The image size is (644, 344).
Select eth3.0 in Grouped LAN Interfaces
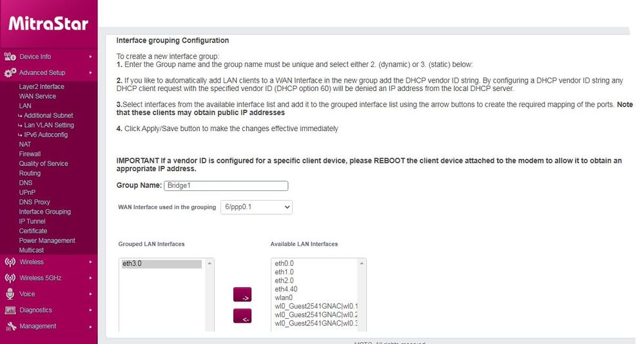[161, 264]
